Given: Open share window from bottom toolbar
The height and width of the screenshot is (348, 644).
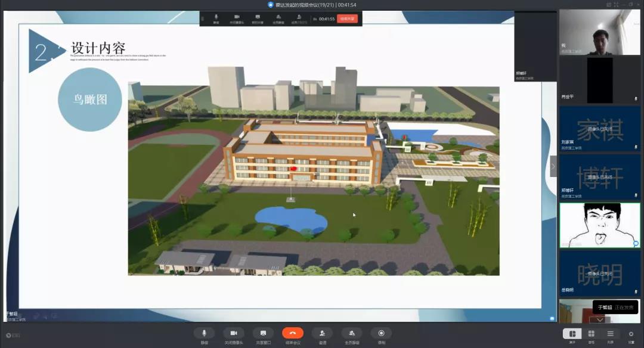Looking at the screenshot, I should 263,333.
